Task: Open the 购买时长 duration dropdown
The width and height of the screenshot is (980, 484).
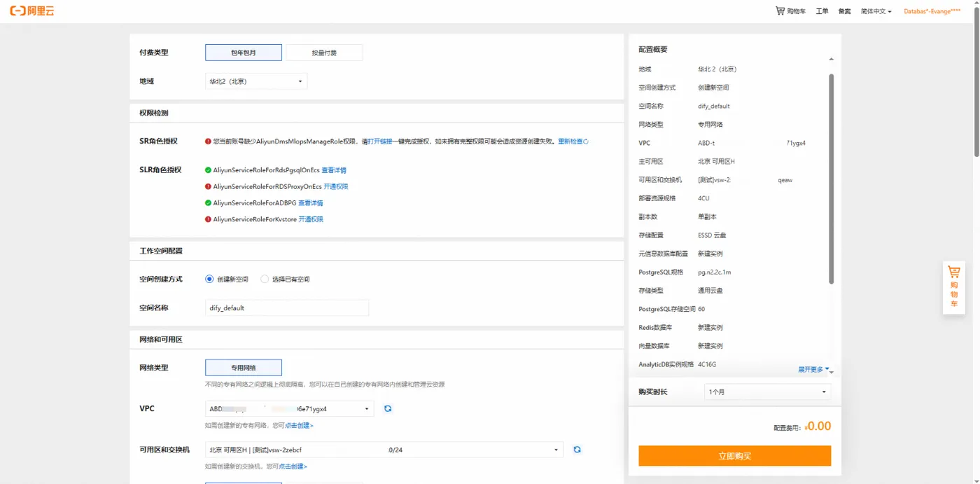Action: tap(767, 392)
